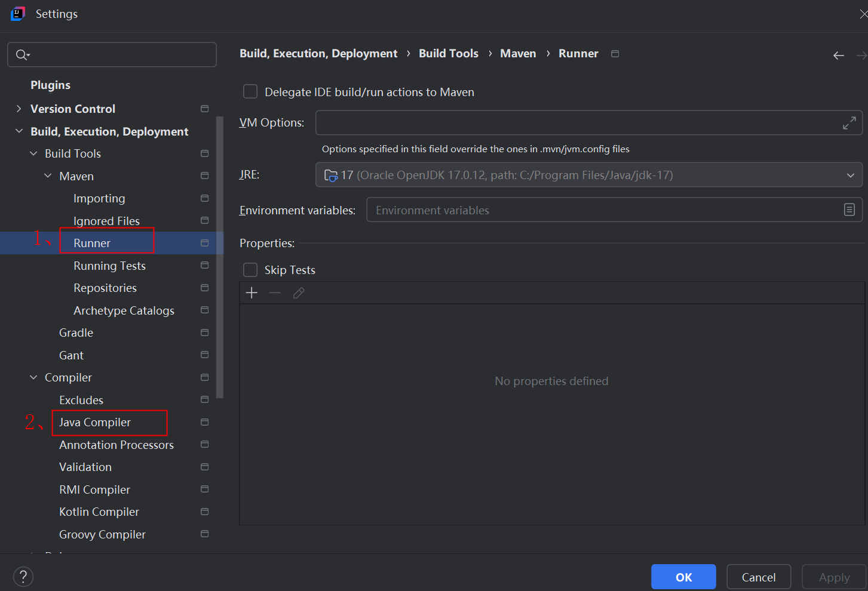Open the RMI Compiler page
The height and width of the screenshot is (591, 868).
94,490
